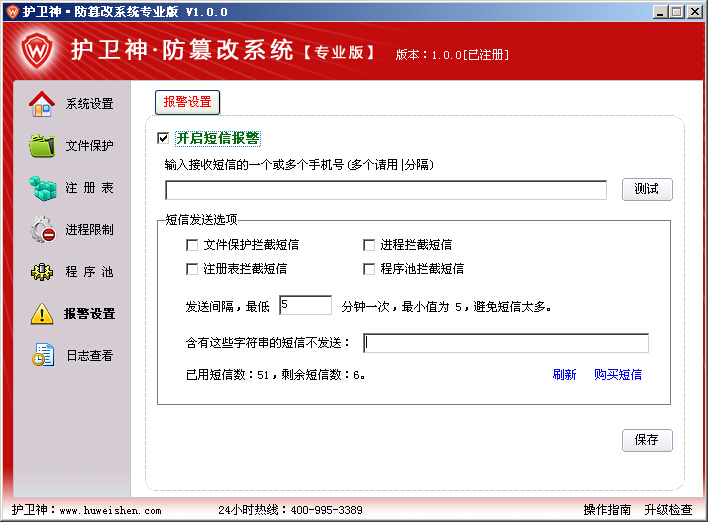Open 程序池 in the sidebar
The width and height of the screenshot is (708, 522).
[x=89, y=271]
